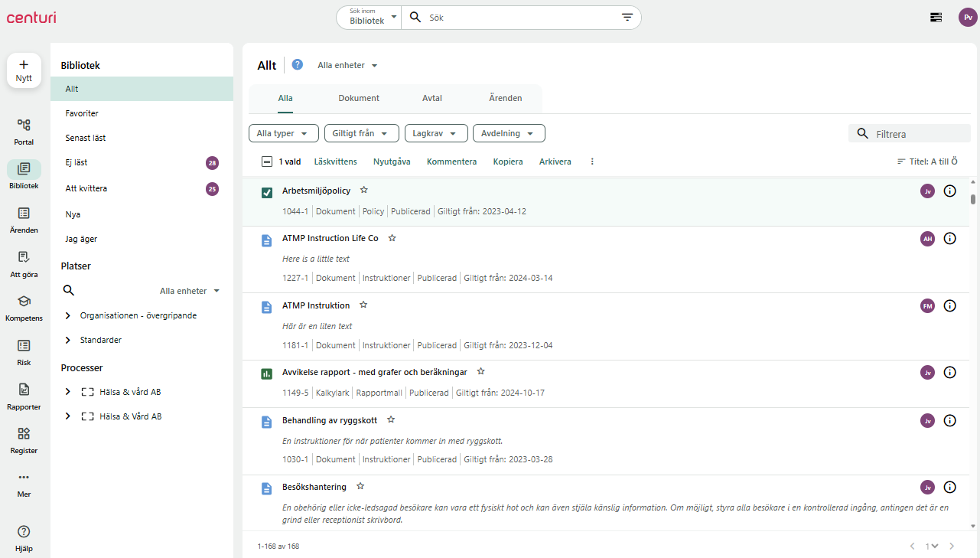This screenshot has height=558, width=980.
Task: Toggle the select-all checkbox beside 1 vald
Action: 266,162
